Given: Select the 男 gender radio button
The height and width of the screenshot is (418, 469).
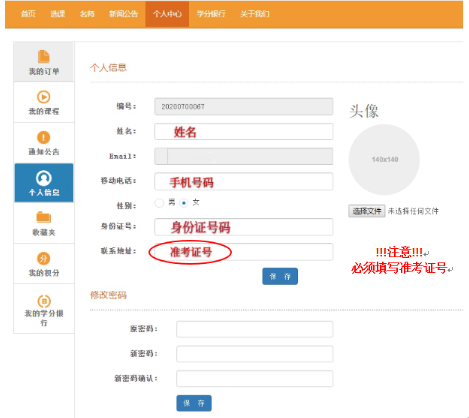Looking at the screenshot, I should tap(159, 203).
